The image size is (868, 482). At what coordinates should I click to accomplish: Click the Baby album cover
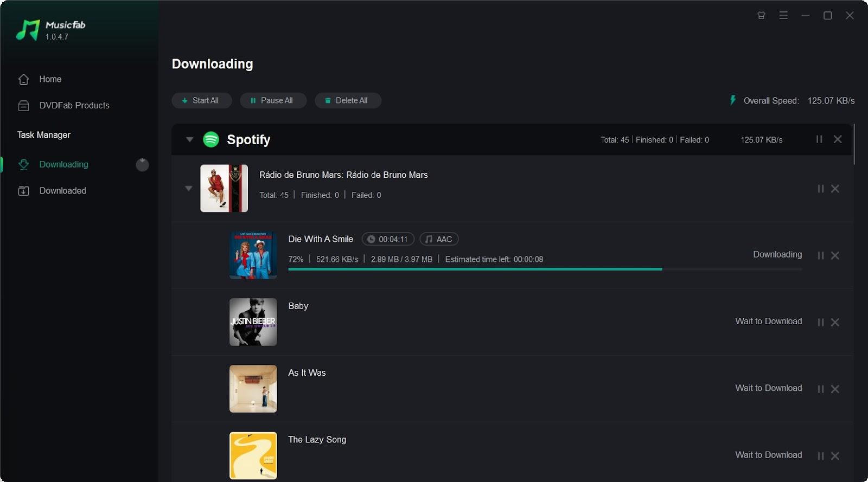pos(253,322)
